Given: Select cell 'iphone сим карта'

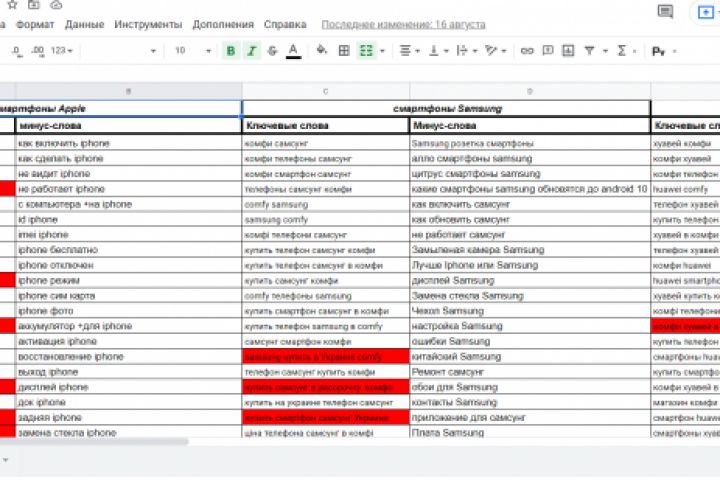Looking at the screenshot, I should pos(129,295).
